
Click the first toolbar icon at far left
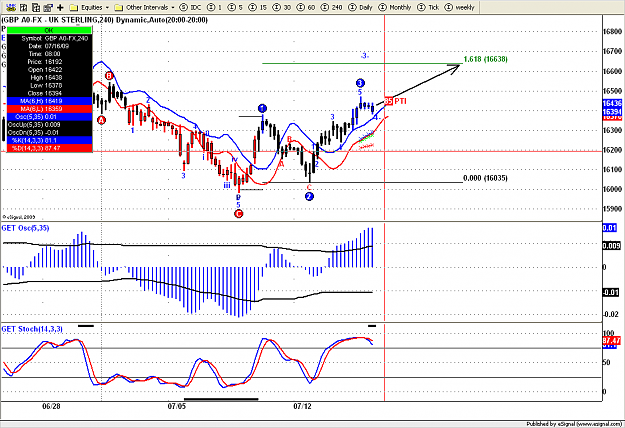click(x=11, y=7)
